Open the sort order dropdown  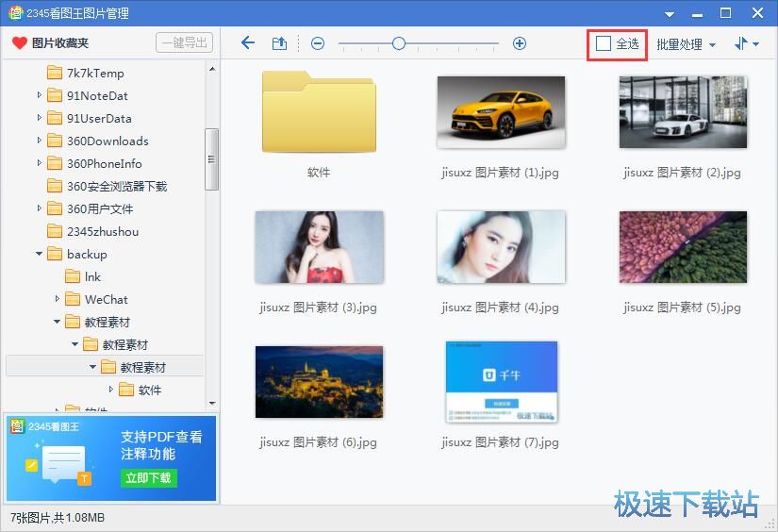(x=746, y=44)
